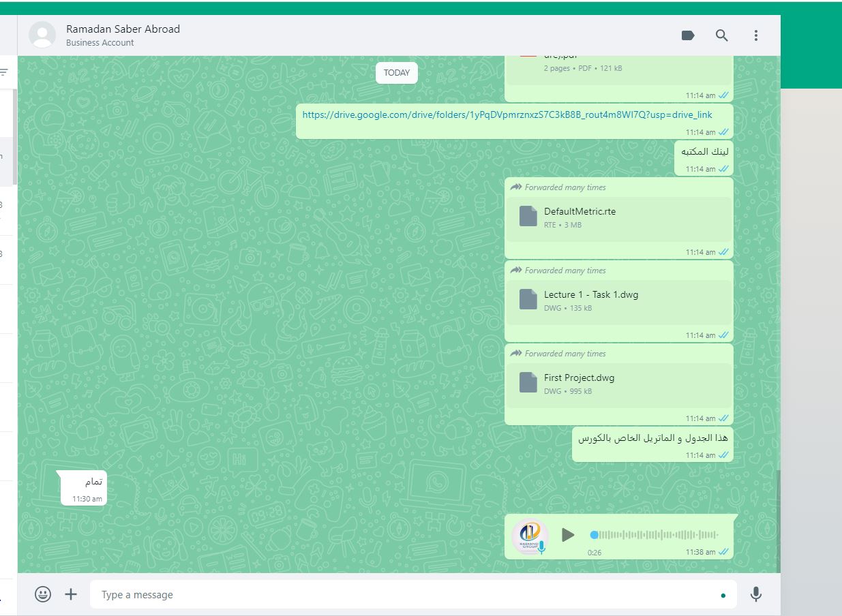Open the First Project.dwg attachment
Screen dimensions: 842x616
[x=619, y=386]
